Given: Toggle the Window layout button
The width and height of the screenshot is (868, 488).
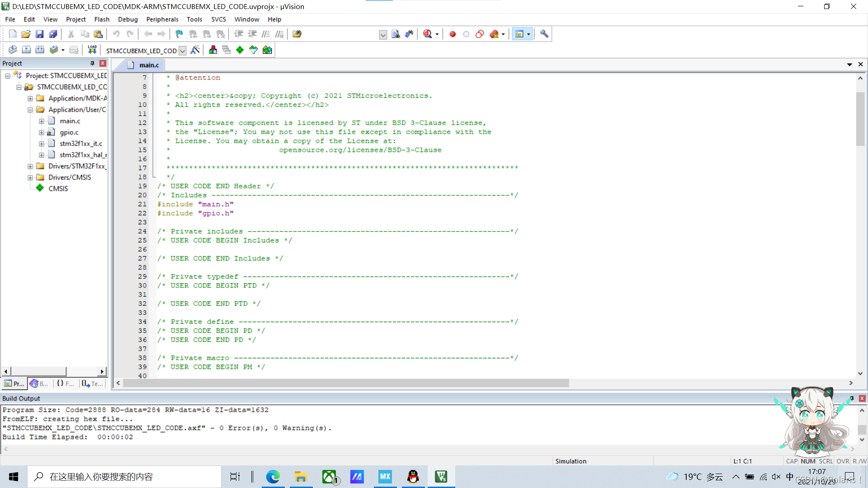Looking at the screenshot, I should [x=519, y=34].
